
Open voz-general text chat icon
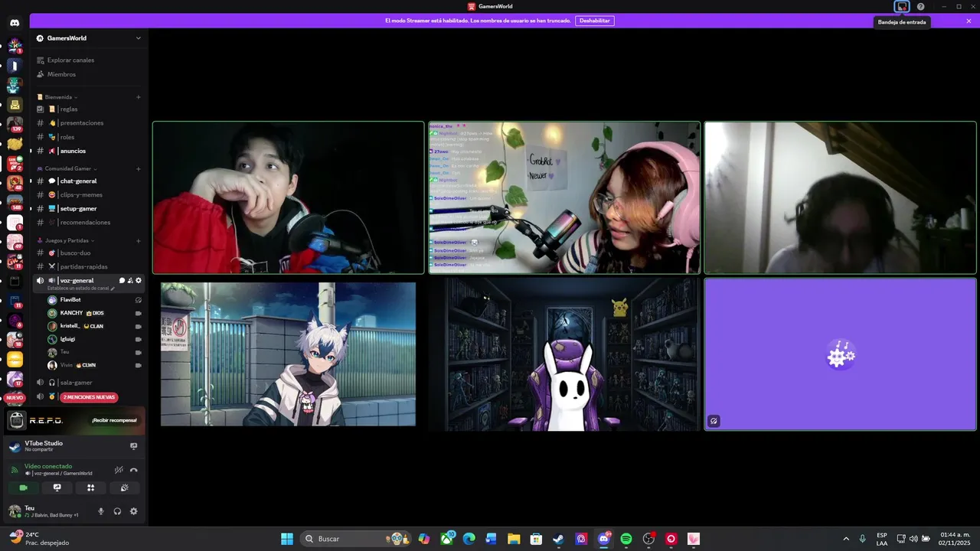[x=122, y=281]
